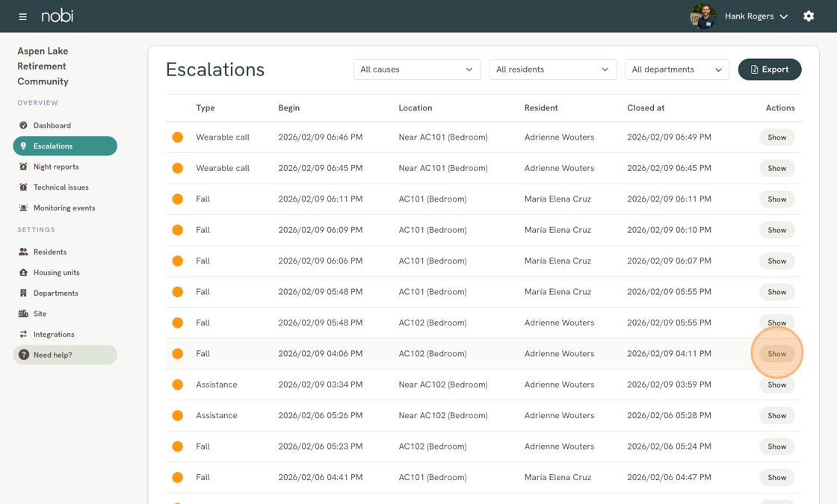Click the nobi logo
This screenshot has height=504, width=837.
58,16
